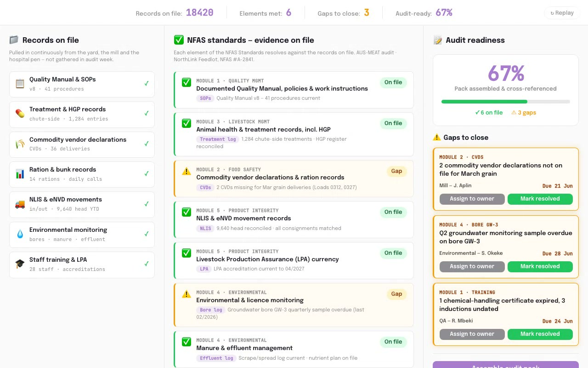Click the Bore log tag
The width and height of the screenshot is (588, 368).
[211, 310]
